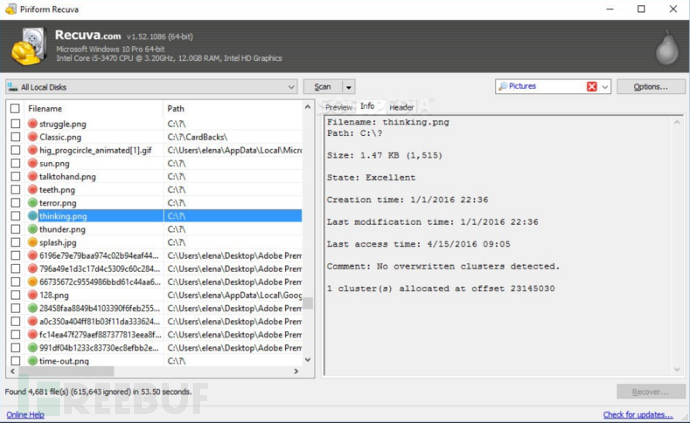Click the red state icon for talktohand.png
The image size is (690, 423).
click(x=33, y=177)
